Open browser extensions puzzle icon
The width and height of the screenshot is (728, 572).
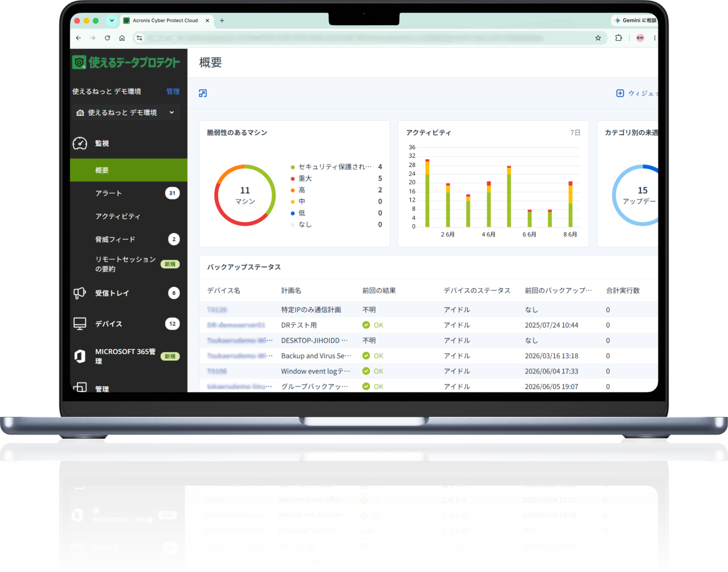click(618, 38)
